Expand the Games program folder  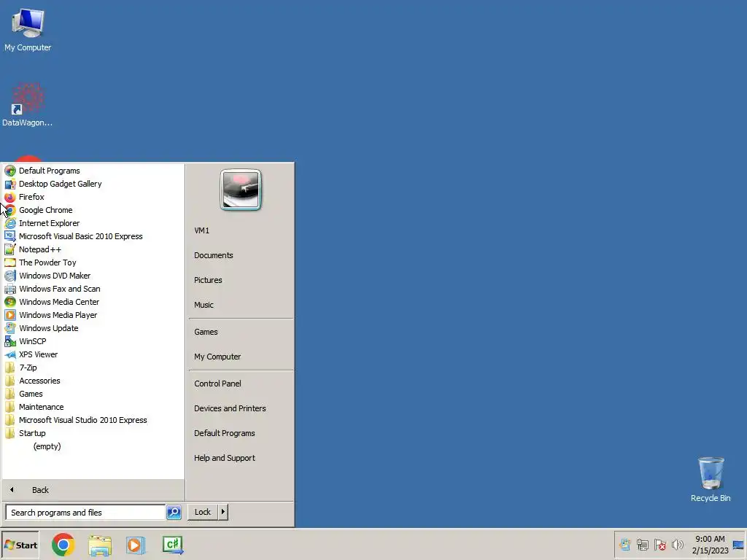93,394
